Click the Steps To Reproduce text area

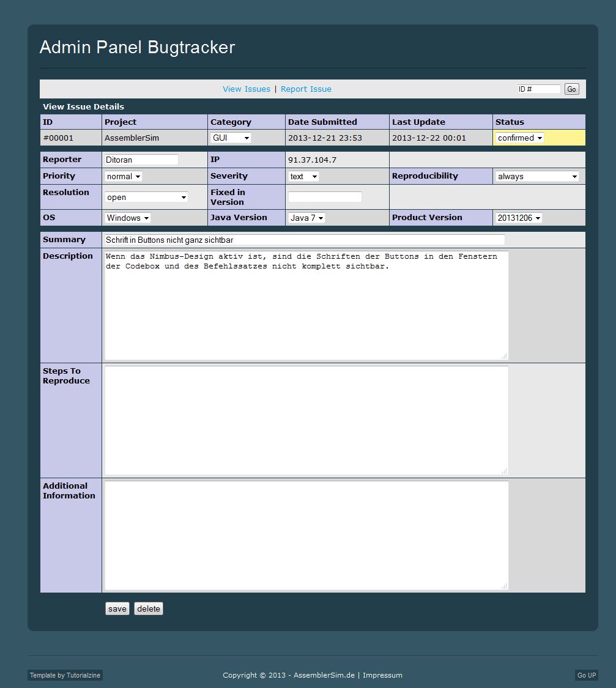(306, 420)
